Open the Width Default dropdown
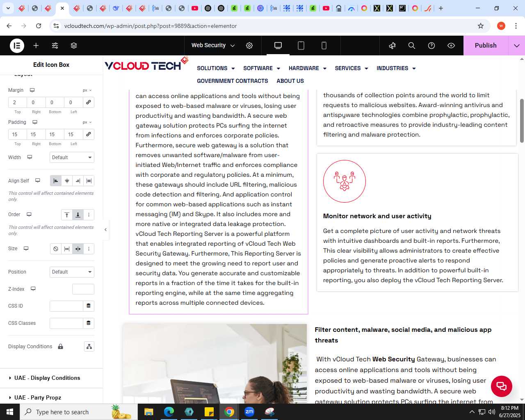525x420 pixels. (72, 157)
